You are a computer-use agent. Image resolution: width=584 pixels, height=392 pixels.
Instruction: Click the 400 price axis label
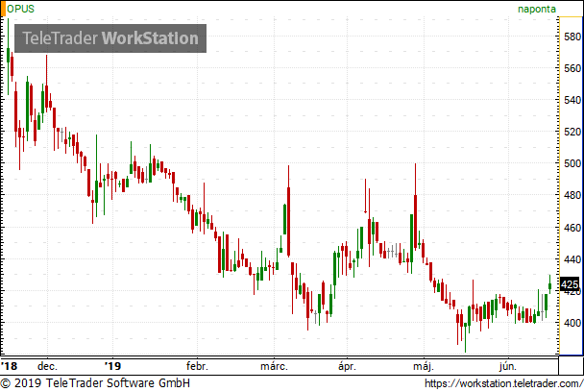point(572,323)
